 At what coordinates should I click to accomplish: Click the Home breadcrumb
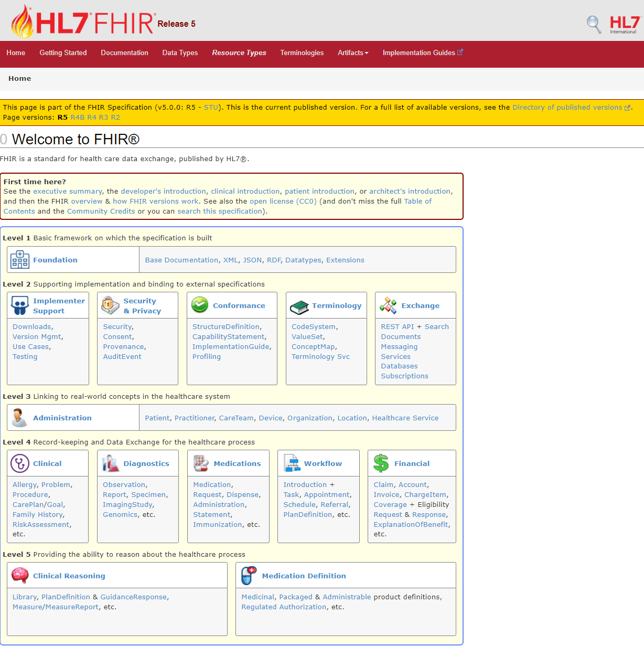20,79
